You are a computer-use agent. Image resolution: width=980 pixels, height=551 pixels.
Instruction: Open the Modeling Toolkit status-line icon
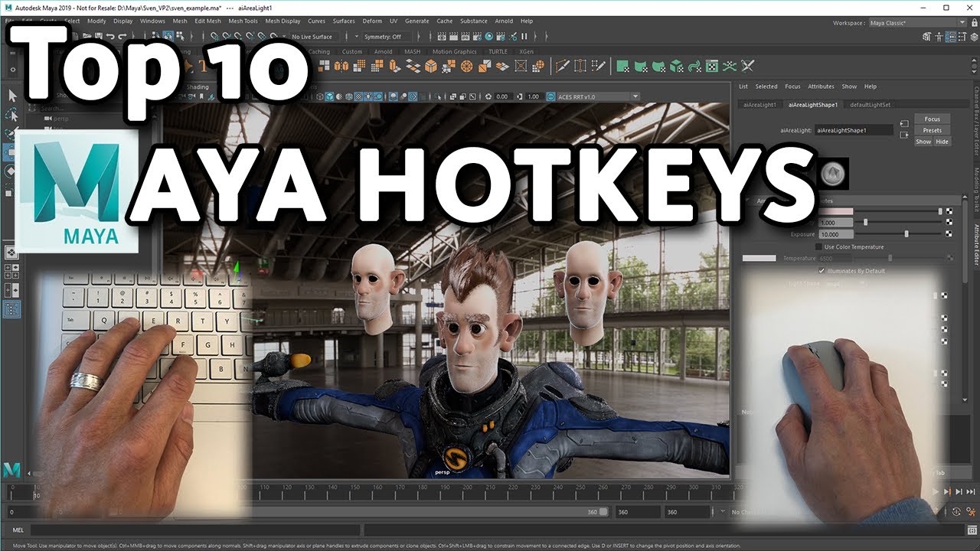coord(926,36)
